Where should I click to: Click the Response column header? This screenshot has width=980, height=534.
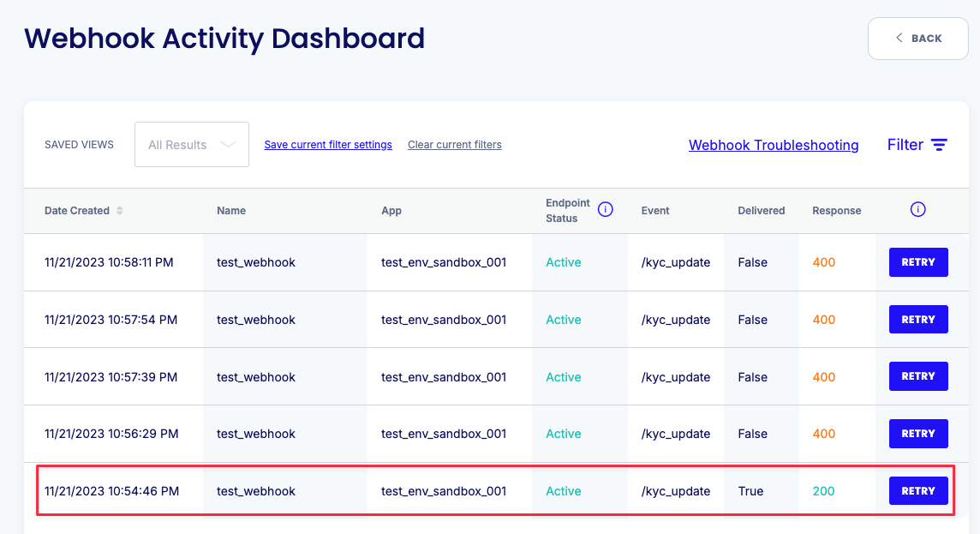(x=837, y=211)
